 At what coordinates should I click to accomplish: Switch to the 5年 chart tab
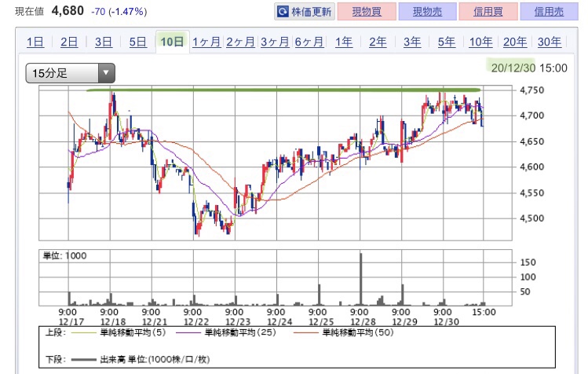(446, 42)
